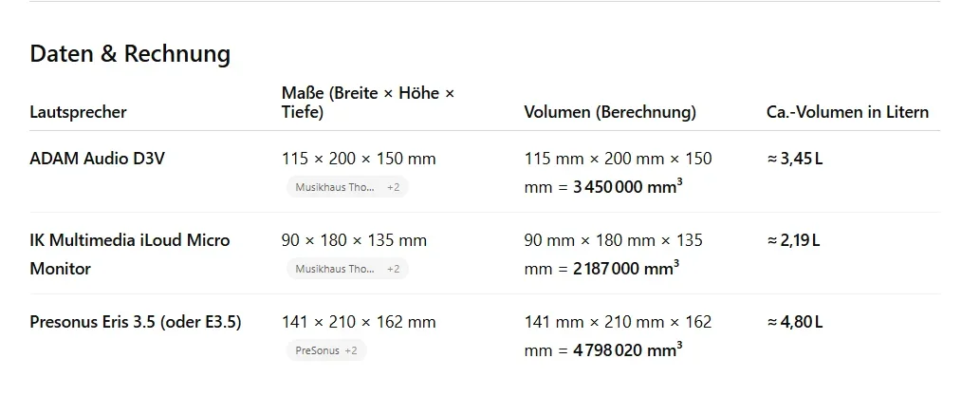
Task: Open the Musikhaus source chip for ADAM Audio D3V
Action: coord(346,187)
